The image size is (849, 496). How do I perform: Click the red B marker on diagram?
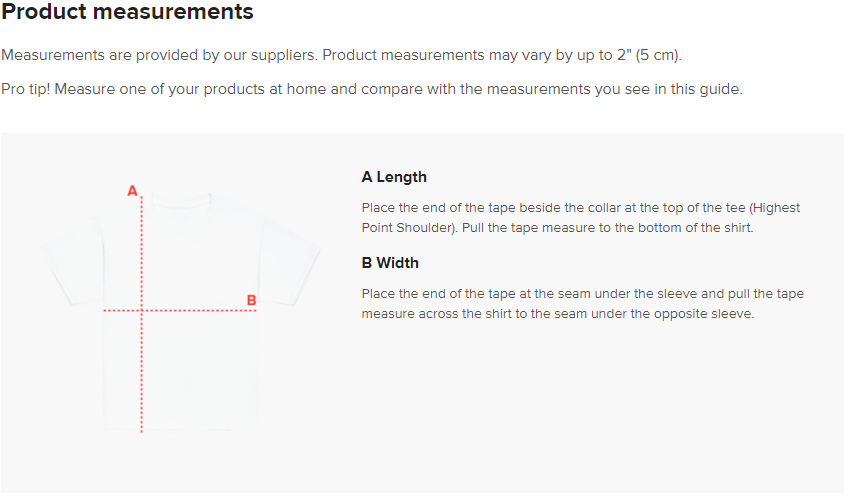(251, 300)
